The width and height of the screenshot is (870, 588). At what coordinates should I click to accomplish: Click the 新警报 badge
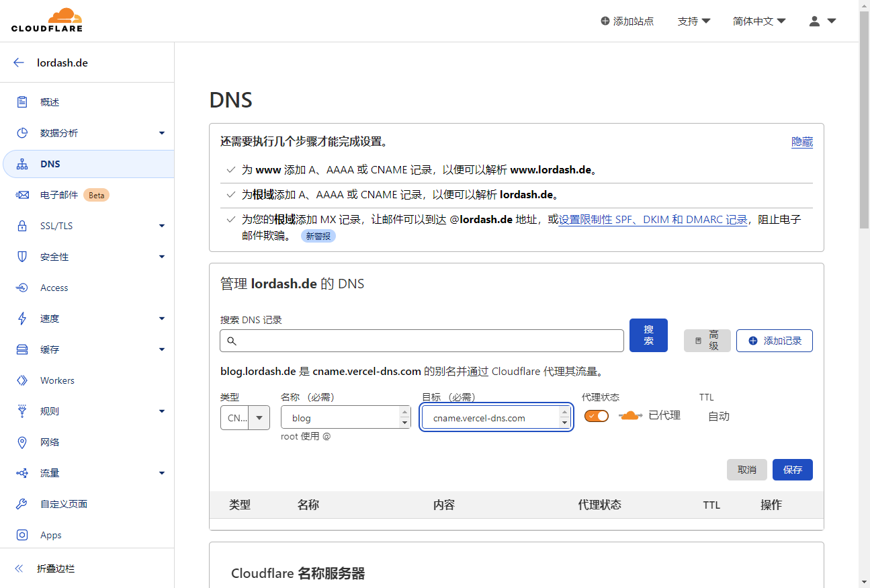pyautogui.click(x=318, y=237)
